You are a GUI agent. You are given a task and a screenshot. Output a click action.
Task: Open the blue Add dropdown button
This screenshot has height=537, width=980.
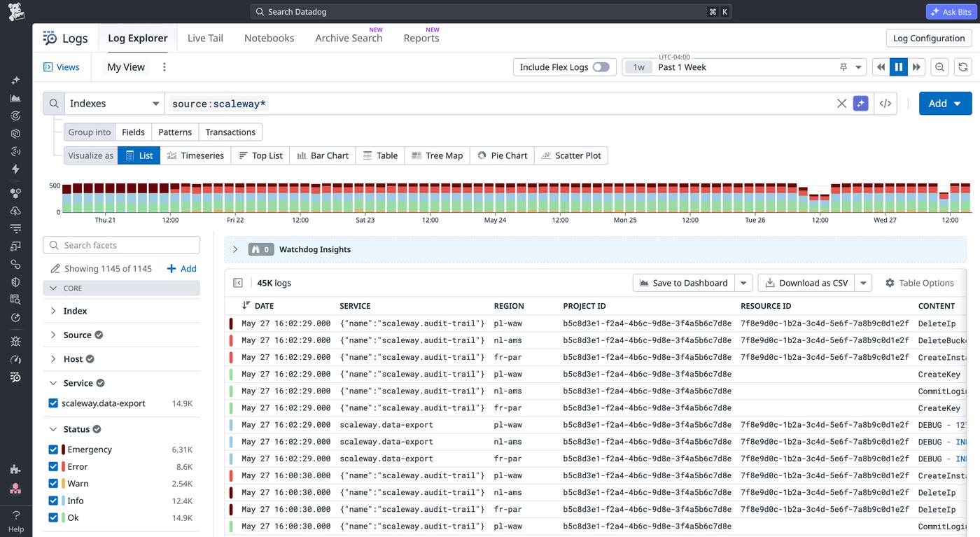(945, 104)
